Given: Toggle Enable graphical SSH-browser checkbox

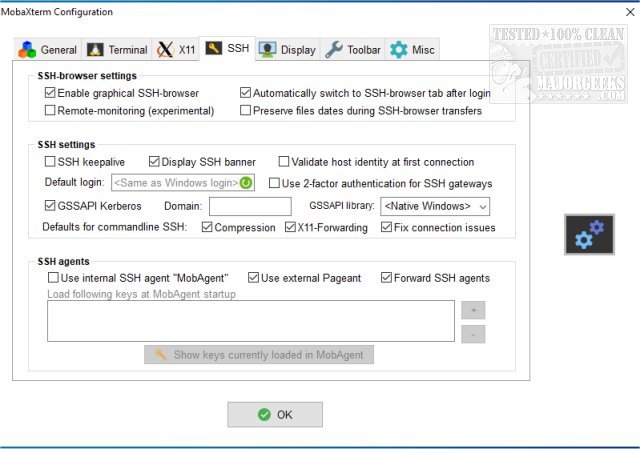Looking at the screenshot, I should coord(50,93).
